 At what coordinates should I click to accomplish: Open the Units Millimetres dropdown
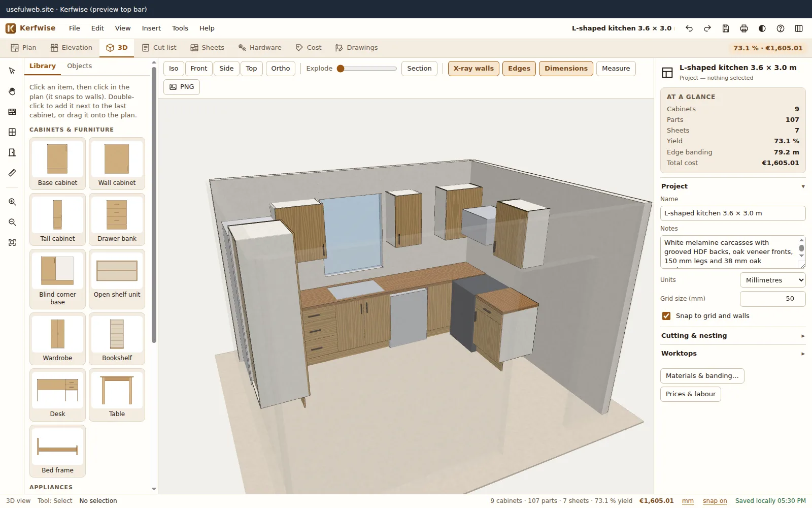(772, 280)
